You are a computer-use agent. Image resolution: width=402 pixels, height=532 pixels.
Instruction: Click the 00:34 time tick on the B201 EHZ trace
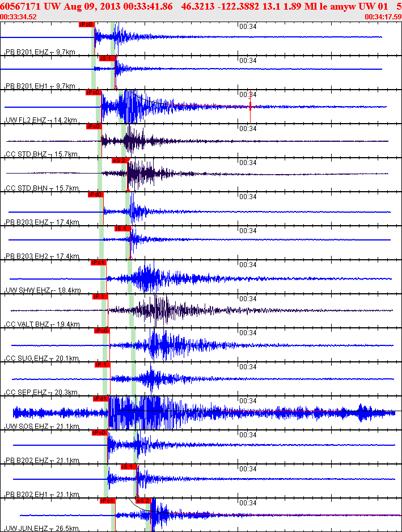point(248,27)
